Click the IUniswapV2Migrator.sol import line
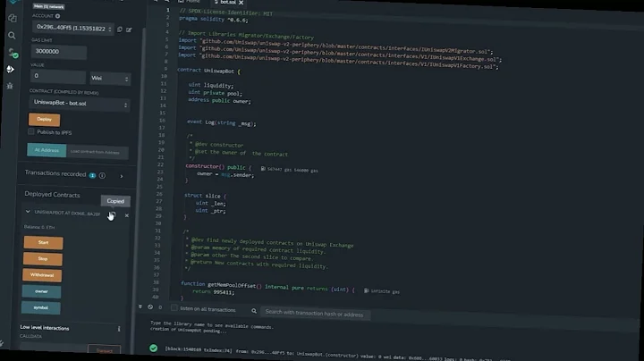 coord(335,46)
